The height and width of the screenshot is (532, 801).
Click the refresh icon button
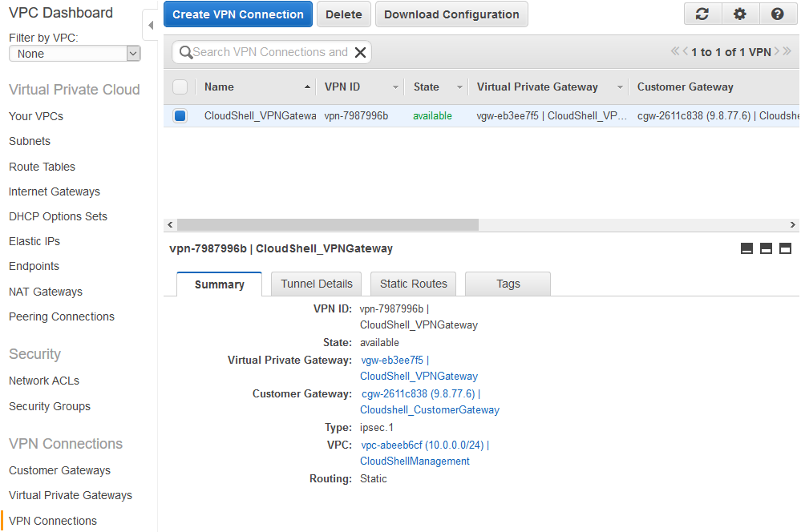click(702, 14)
